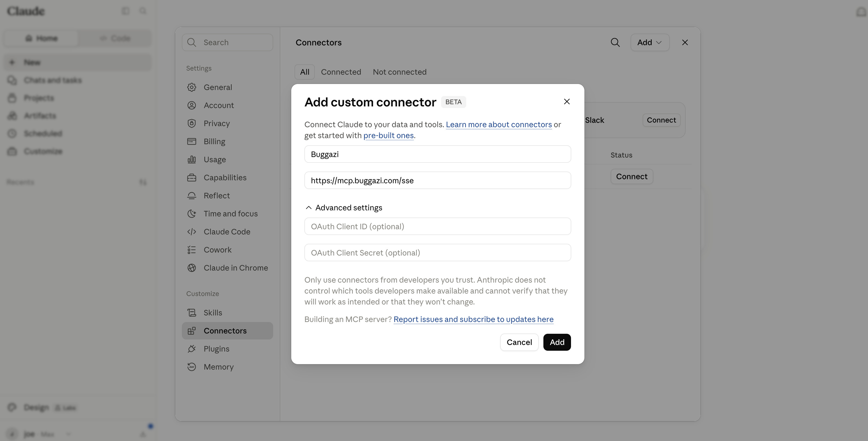Open Learn more about connectors link
The width and height of the screenshot is (868, 441).
coord(499,124)
